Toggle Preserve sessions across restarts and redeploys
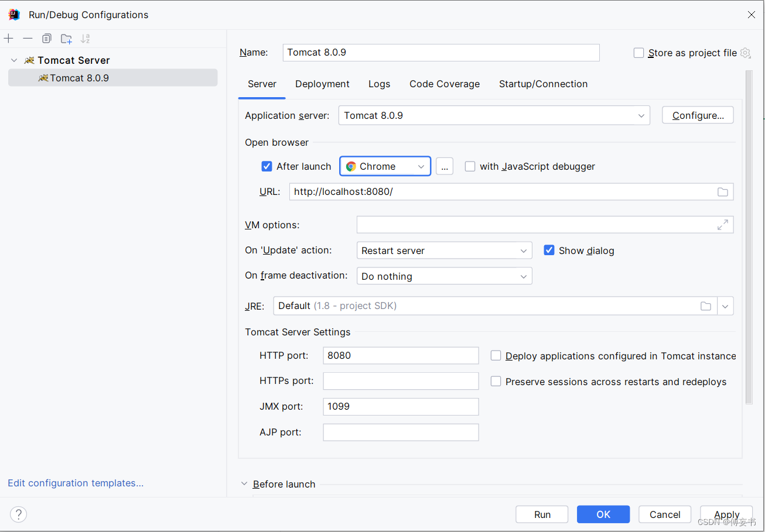The width and height of the screenshot is (765, 532). point(496,382)
